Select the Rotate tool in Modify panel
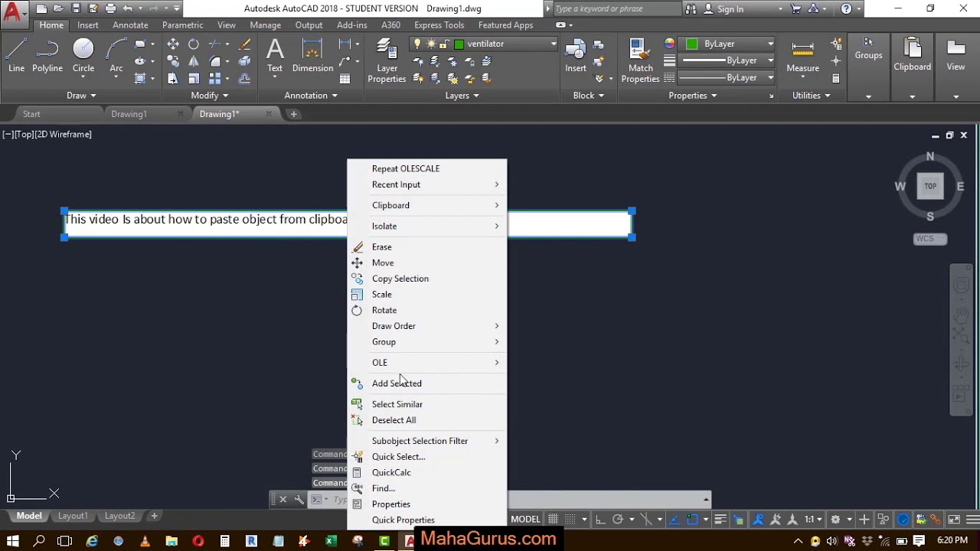 pos(194,44)
